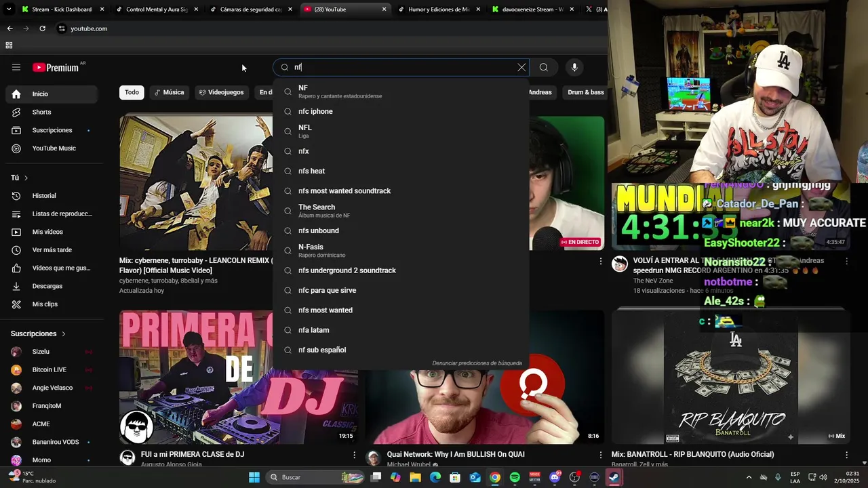This screenshot has height=488, width=868.
Task: Open Bananirou VODS channel subscription
Action: point(52,442)
